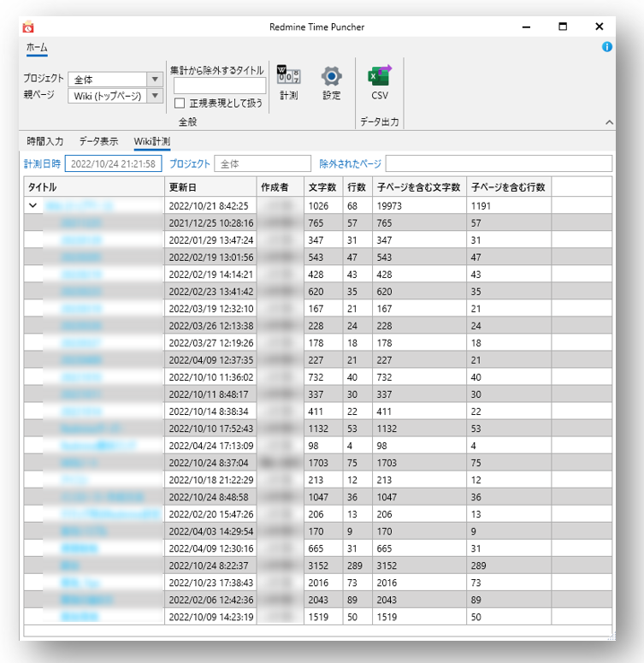
Task: Select cell 2022/02/23 13:41:42
Action: pos(210,292)
